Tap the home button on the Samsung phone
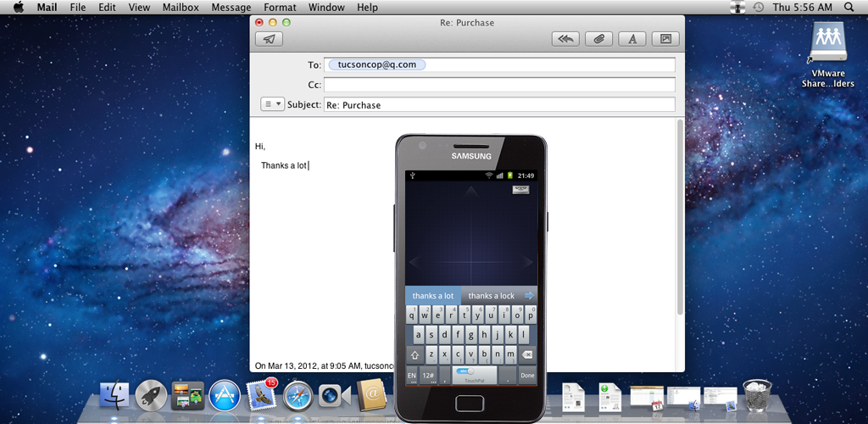 coord(470,403)
